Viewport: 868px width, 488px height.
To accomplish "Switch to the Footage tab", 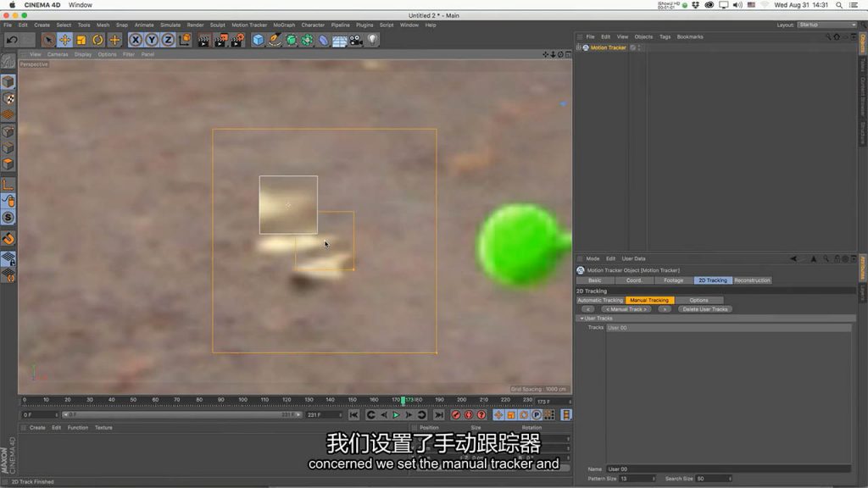I will pos(673,280).
